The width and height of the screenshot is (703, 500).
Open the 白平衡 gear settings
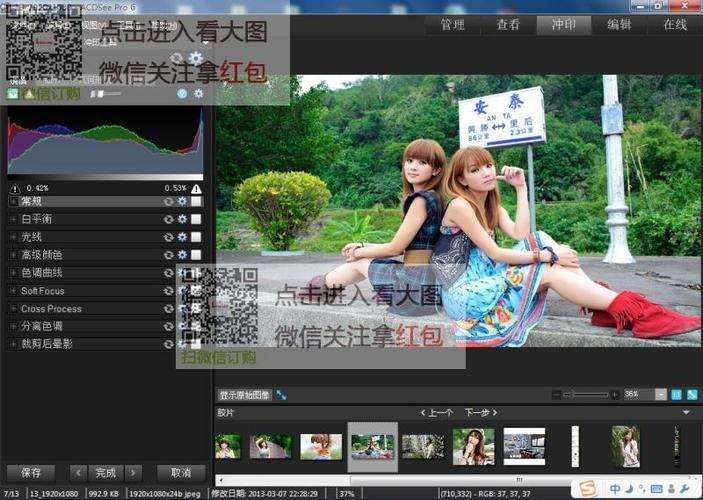click(x=182, y=219)
